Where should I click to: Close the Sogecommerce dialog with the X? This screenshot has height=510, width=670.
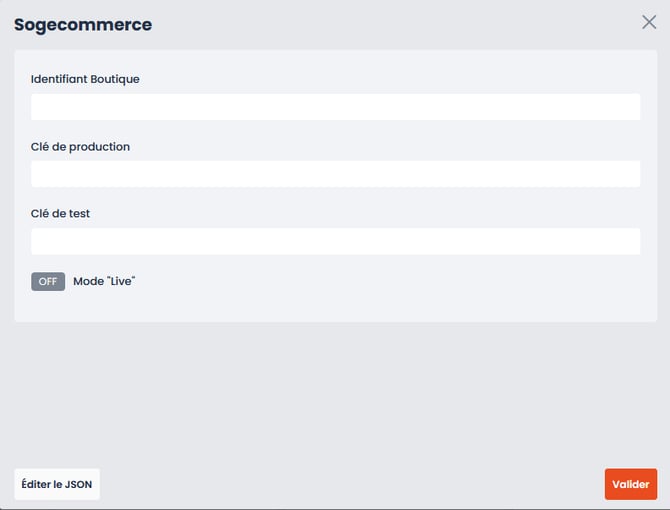point(649,22)
